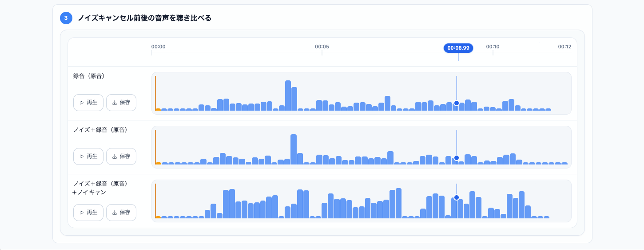This screenshot has height=250, width=644.
Task: Save the ノイズ＋録音（原音） track audio
Action: tap(121, 156)
